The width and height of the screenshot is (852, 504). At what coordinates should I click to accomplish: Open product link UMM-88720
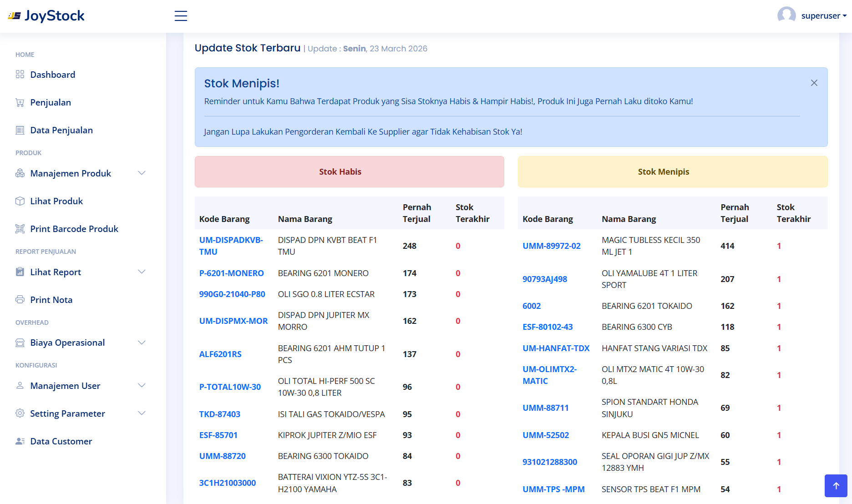[223, 456]
